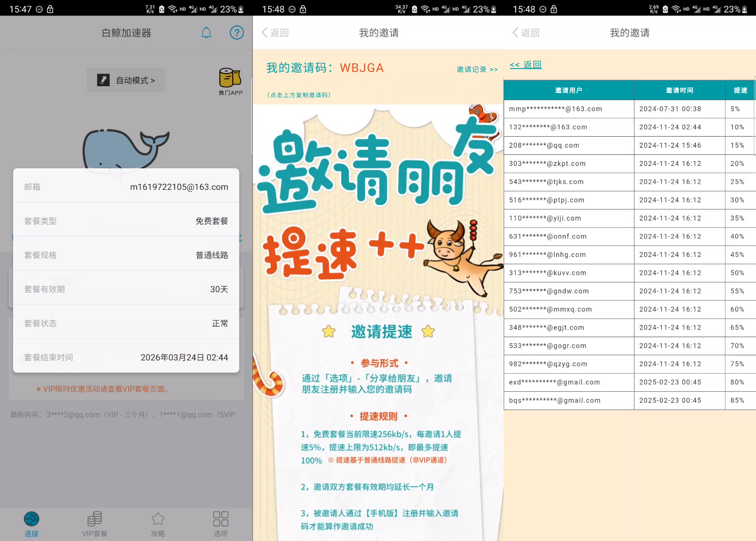Tap the VIP限时优惠活动 notice text
This screenshot has height=541, width=756.
click(102, 389)
